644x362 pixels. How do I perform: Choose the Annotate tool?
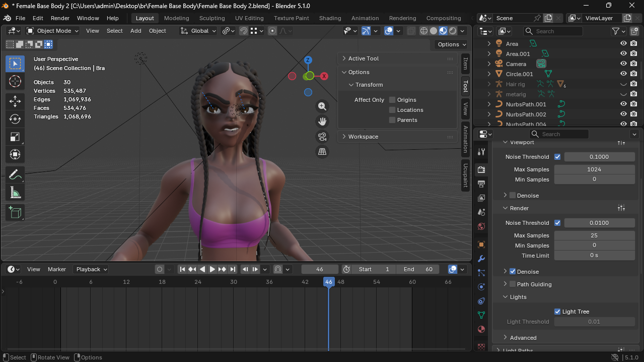tap(15, 174)
